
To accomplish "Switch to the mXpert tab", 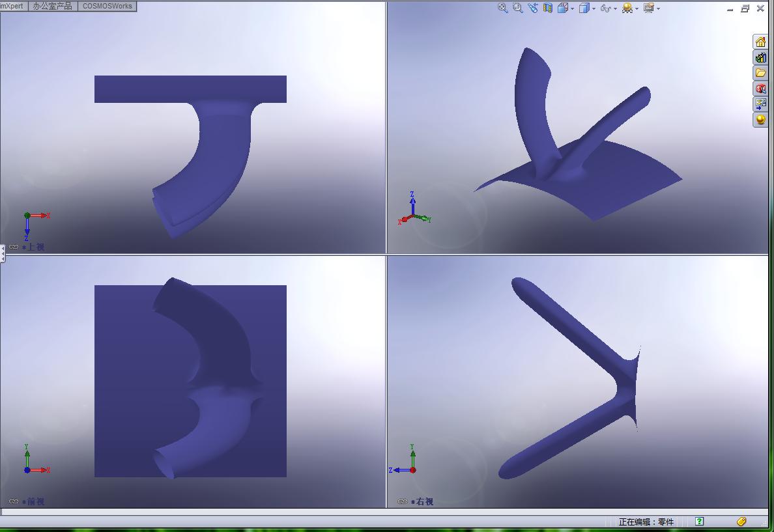I will click(13, 6).
